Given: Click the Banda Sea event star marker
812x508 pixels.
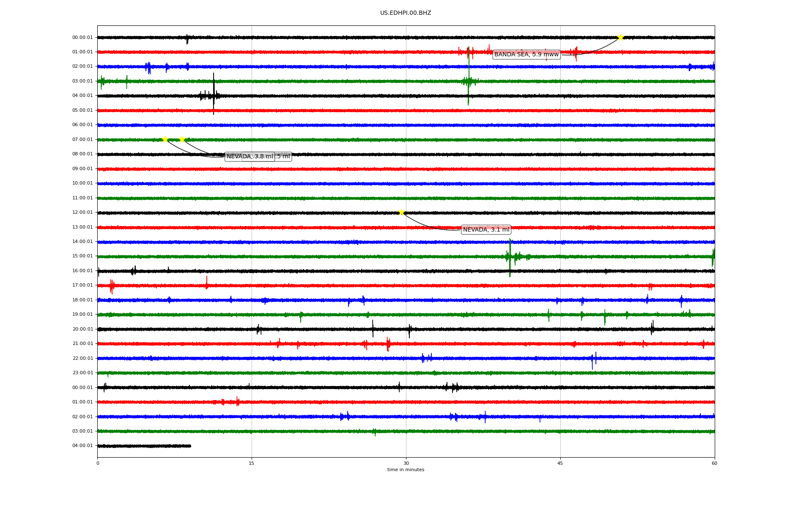Looking at the screenshot, I should 620,37.
